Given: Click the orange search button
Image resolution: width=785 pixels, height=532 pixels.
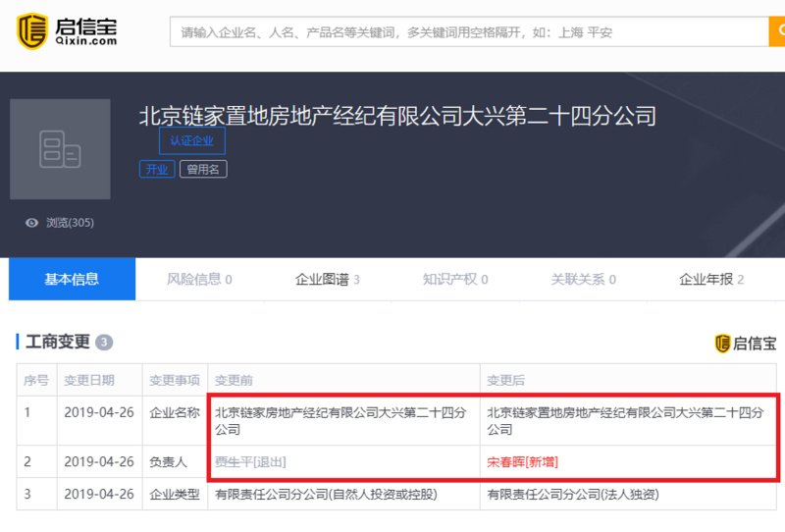Looking at the screenshot, I should click(776, 31).
